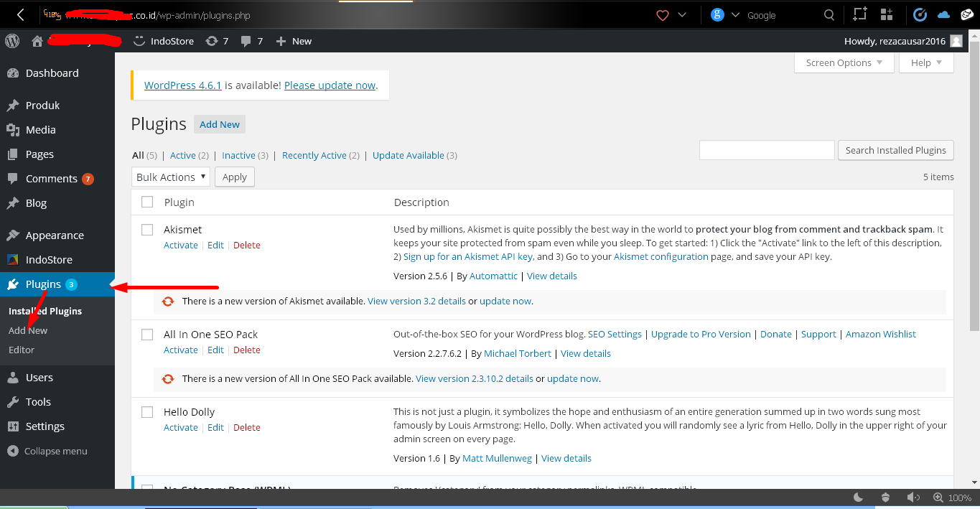980x509 pixels.
Task: Select the select-all plugins checkbox
Action: pyautogui.click(x=147, y=202)
